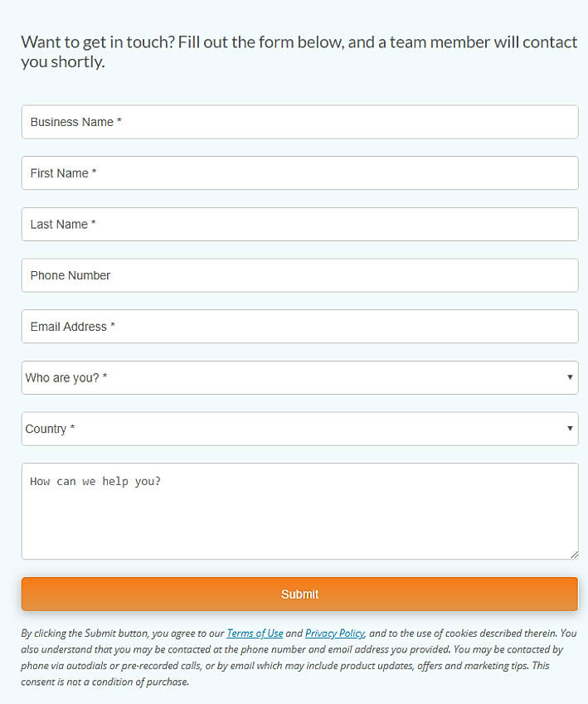
Task: Focus the First Name text box
Action: click(x=299, y=173)
